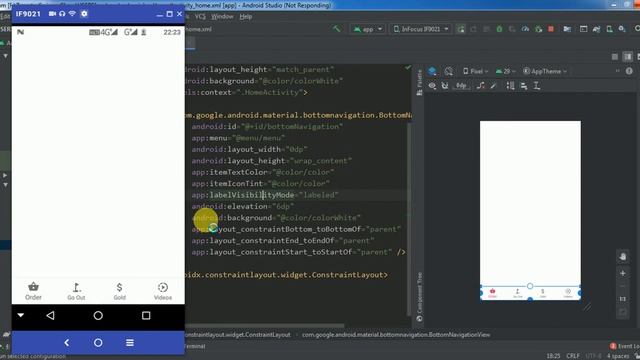Open the VCS menu
Image resolution: width=640 pixels, height=360 pixels.
[200, 17]
